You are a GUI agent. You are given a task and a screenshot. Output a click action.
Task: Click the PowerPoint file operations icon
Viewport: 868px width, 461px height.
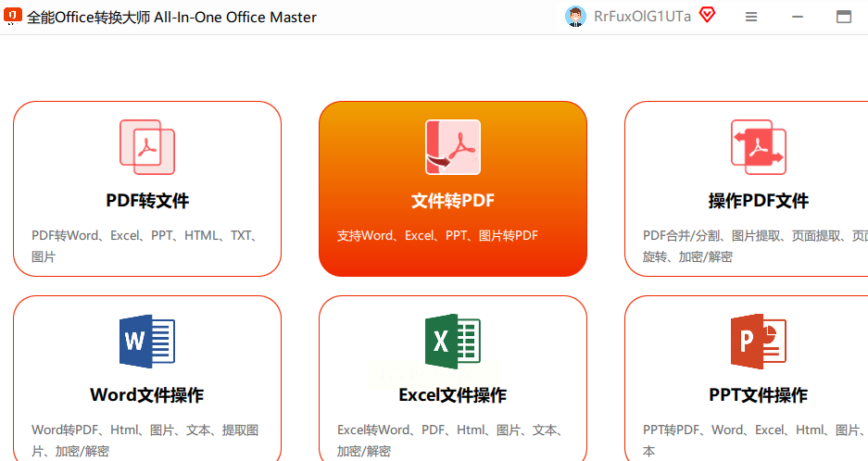[x=759, y=342]
